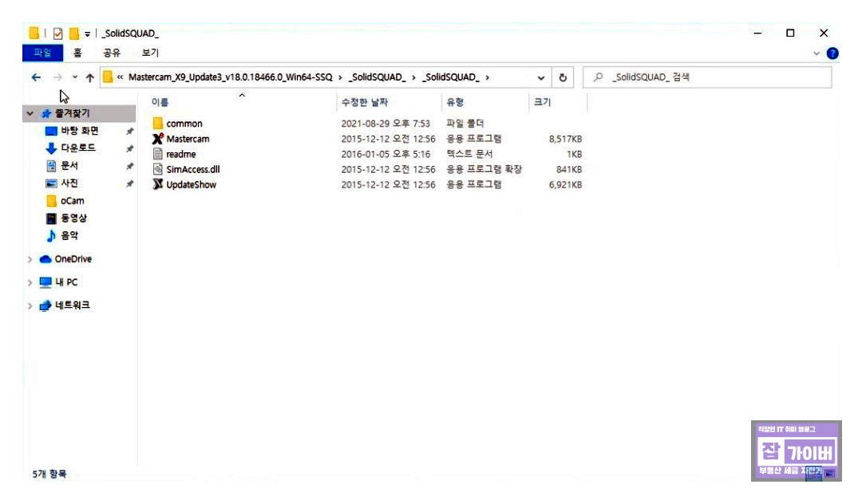The width and height of the screenshot is (862, 504).
Task: Click the 8,517KB size cell
Action: coord(565,139)
